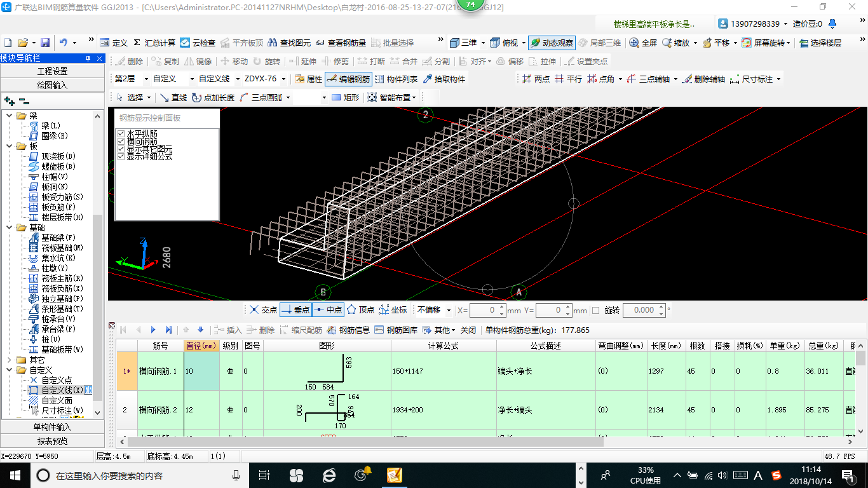Click the save disk icon
Viewport: 868px width, 488px height.
[45, 43]
